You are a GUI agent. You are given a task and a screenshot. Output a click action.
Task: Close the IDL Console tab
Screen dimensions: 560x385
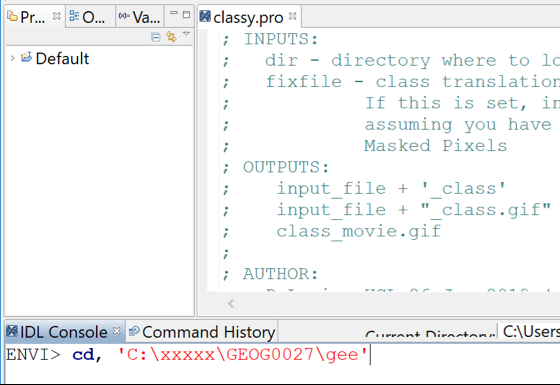pyautogui.click(x=116, y=331)
